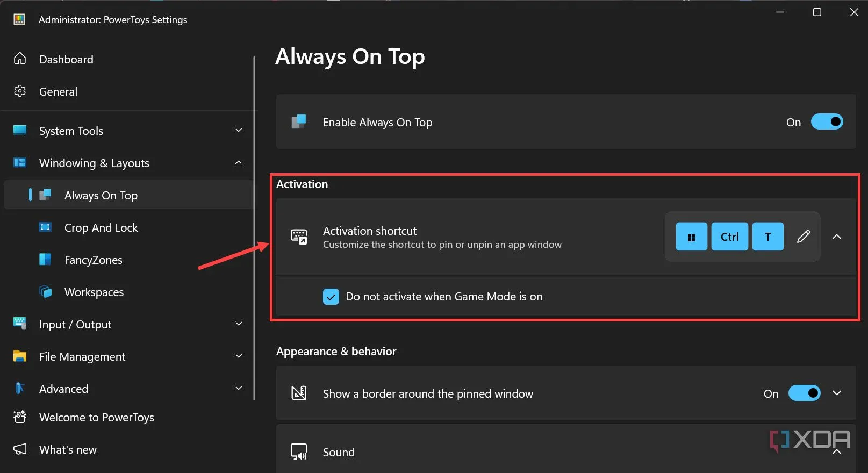Click the Sound speaker icon
The width and height of the screenshot is (868, 473).
coord(299,452)
